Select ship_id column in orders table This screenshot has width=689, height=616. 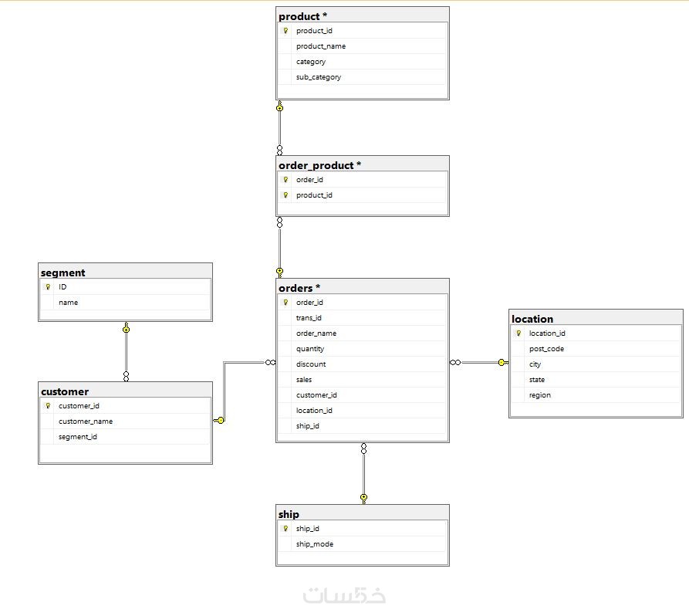363,425
